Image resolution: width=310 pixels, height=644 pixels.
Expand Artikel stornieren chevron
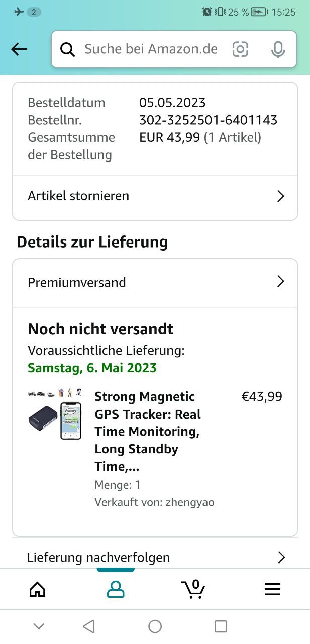pyautogui.click(x=281, y=196)
